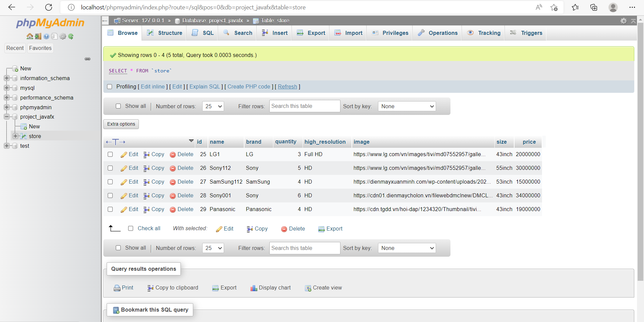Click the Refresh link under the query
The width and height of the screenshot is (644, 322).
click(287, 86)
